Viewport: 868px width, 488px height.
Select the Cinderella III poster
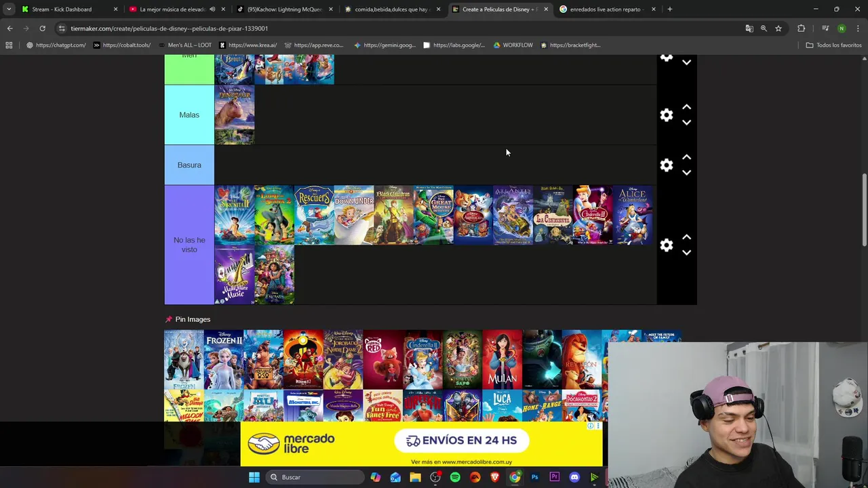coord(593,215)
